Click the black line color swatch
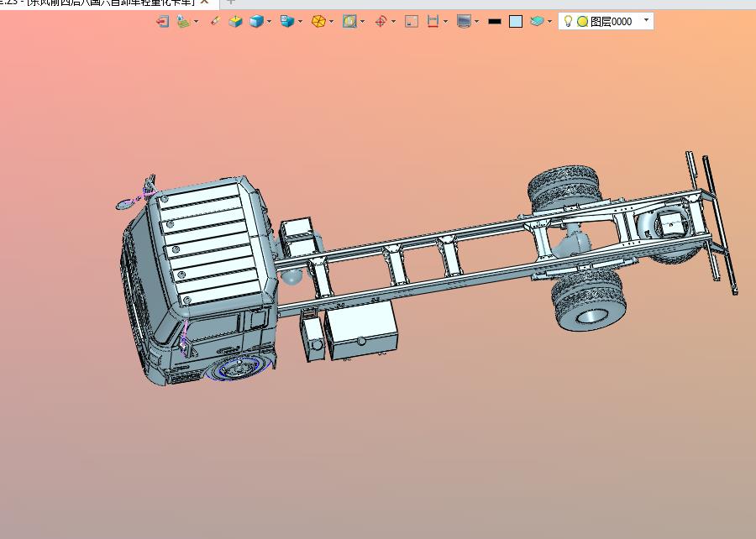 click(495, 21)
